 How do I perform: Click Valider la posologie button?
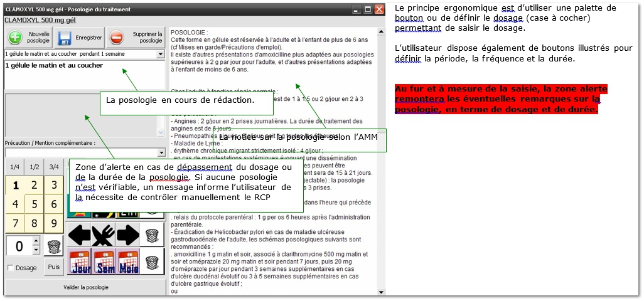point(85,287)
